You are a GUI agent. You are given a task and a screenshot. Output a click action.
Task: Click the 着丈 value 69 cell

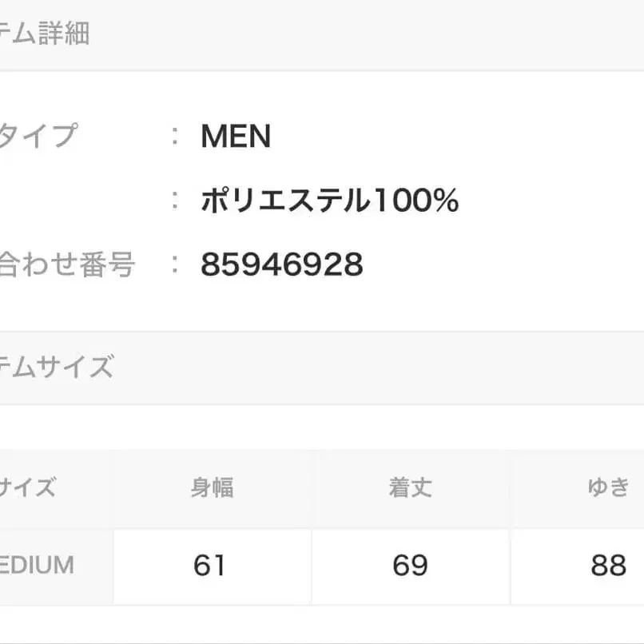[410, 566]
